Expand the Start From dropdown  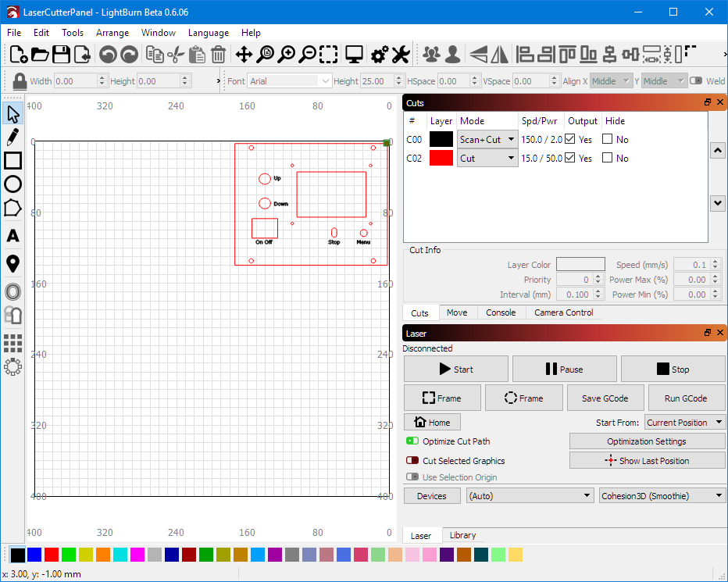pos(684,423)
